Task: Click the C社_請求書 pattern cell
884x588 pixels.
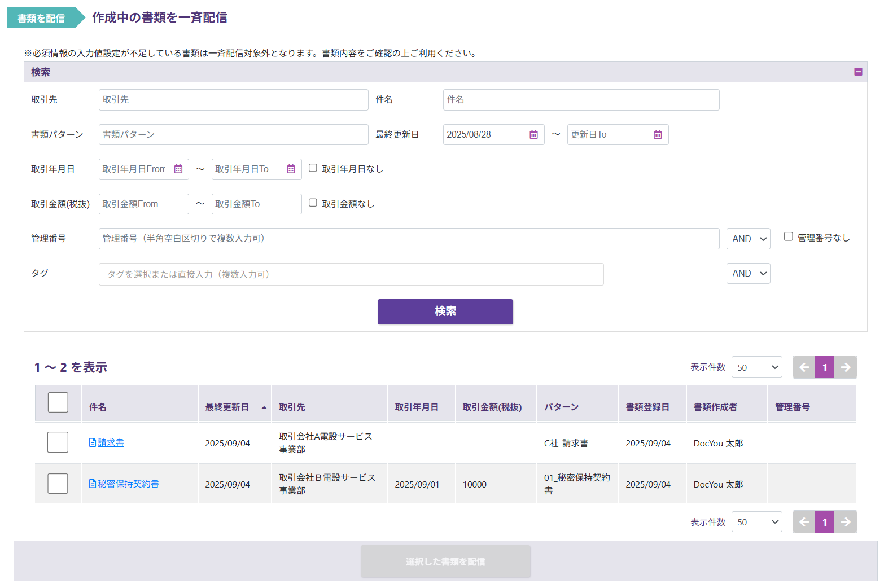Action: [577, 442]
